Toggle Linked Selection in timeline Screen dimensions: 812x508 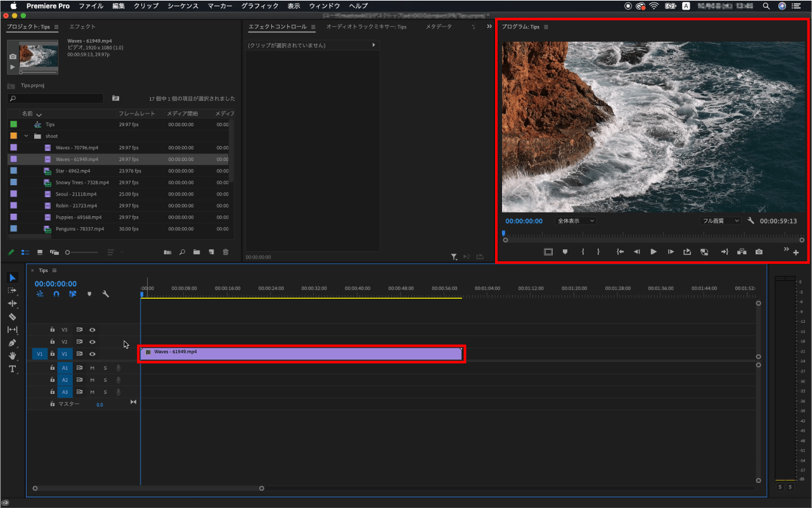point(73,294)
